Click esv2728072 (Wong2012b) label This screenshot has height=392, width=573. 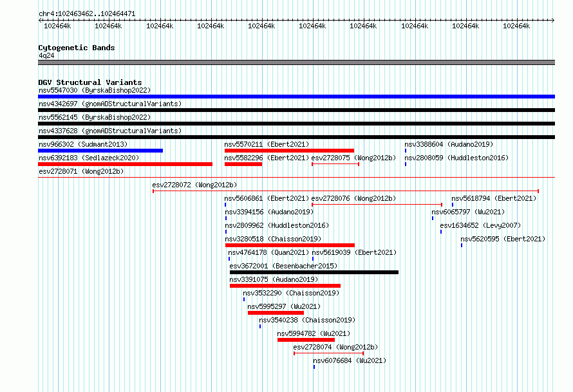point(194,185)
